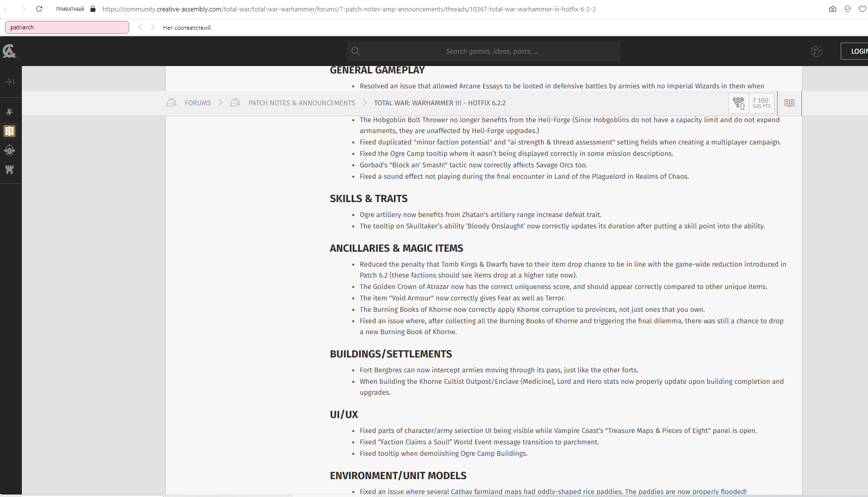Screen dimensions: 868x497
Task: Click the 'SKILLS & TRAITS' heading
Action: (x=369, y=199)
